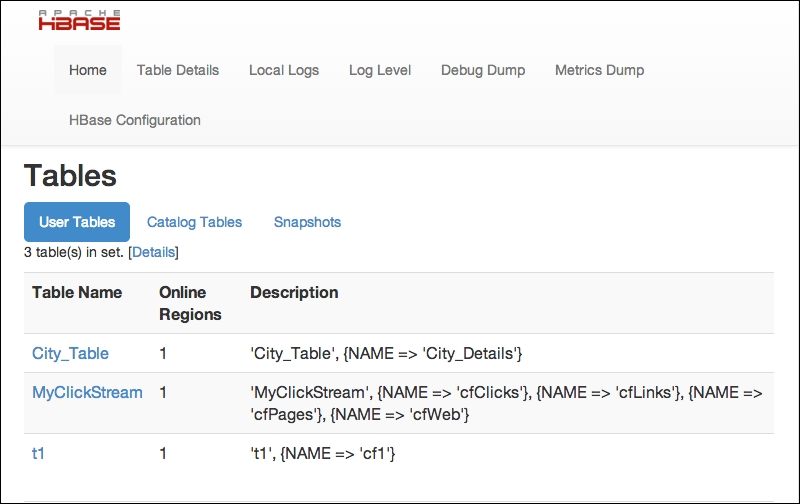Click the Online Regions column header
Screen dimensions: 800x504
[x=190, y=303]
